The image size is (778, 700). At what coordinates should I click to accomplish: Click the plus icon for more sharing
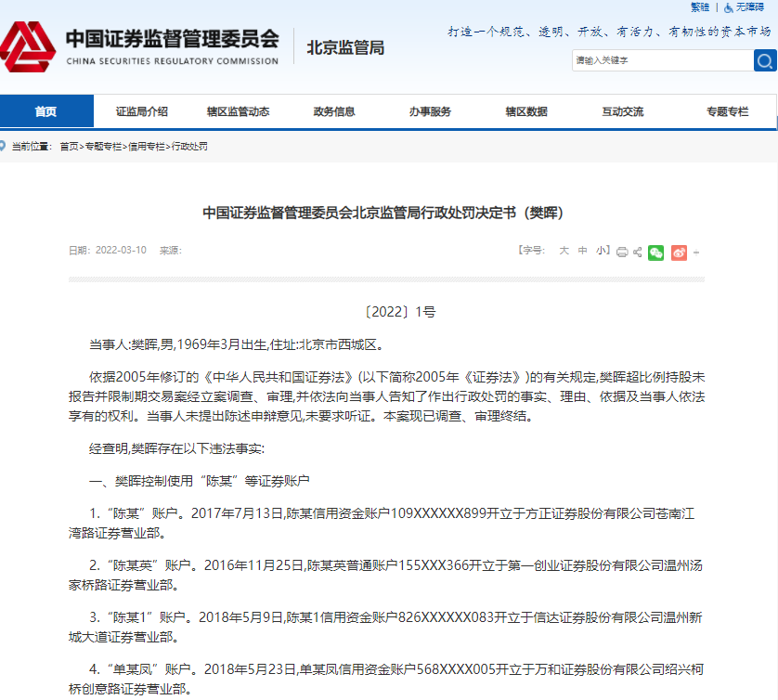(696, 253)
